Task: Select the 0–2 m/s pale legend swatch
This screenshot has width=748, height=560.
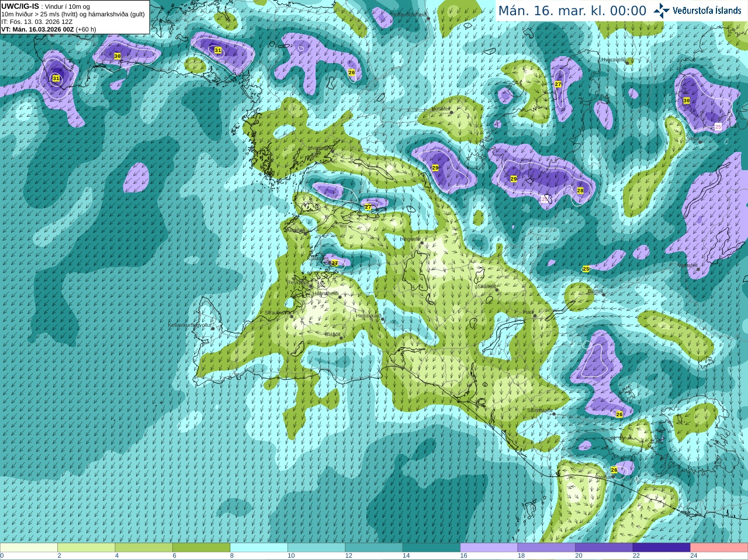Action: point(29,548)
